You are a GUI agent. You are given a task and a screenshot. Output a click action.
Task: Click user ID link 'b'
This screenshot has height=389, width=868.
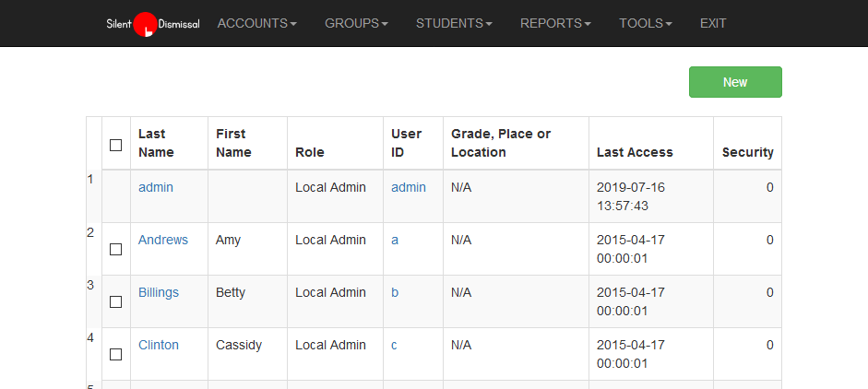(x=395, y=292)
